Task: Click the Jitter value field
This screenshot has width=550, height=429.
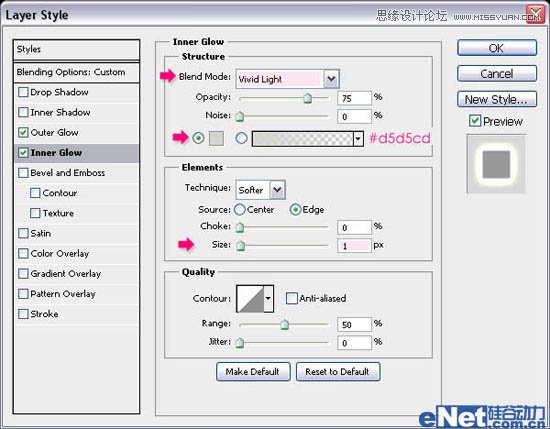Action: coord(354,343)
